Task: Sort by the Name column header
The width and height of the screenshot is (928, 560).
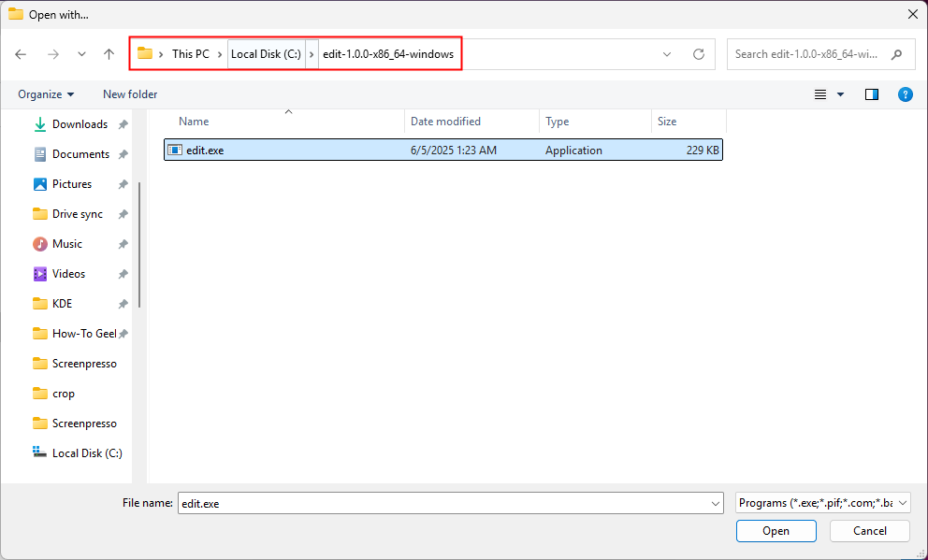Action: pos(194,122)
